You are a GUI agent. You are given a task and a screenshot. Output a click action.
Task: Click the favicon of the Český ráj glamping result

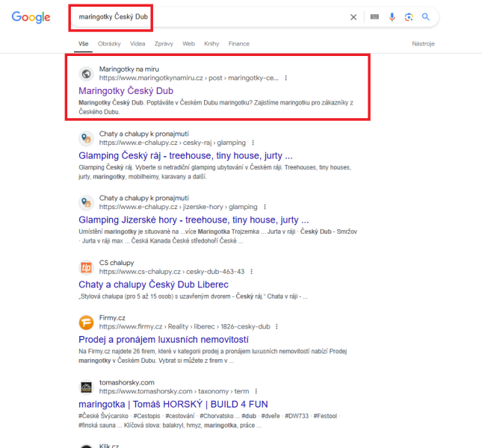(87, 138)
